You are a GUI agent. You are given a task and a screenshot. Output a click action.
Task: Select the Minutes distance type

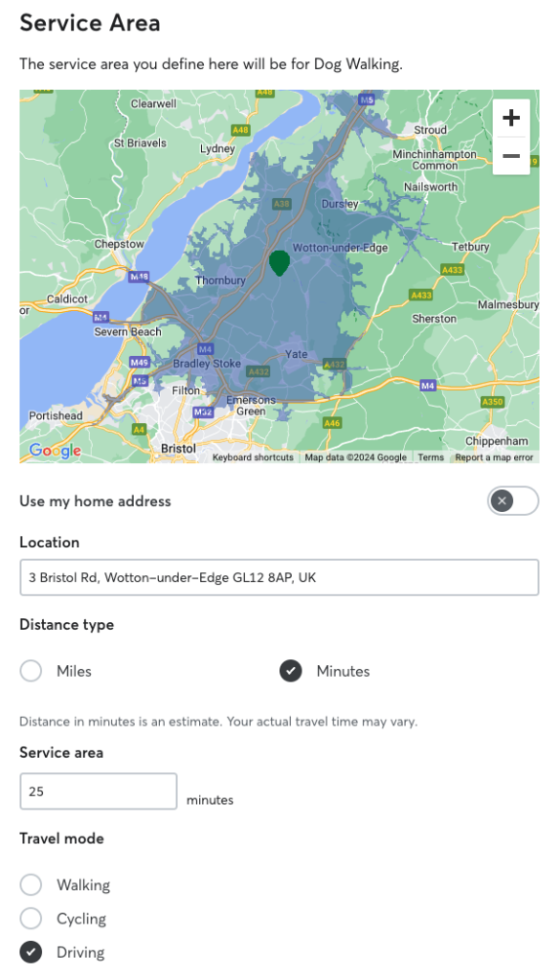291,671
